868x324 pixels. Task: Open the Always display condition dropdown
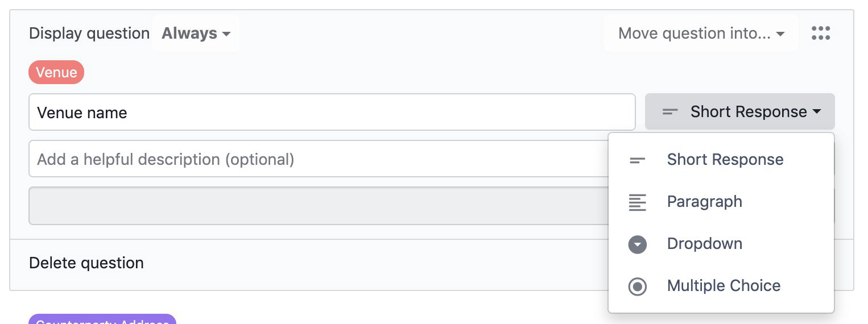196,34
